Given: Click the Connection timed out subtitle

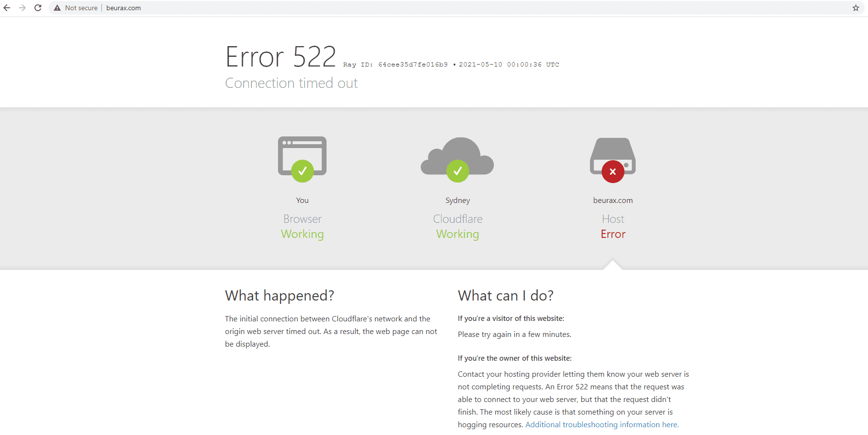Looking at the screenshot, I should (291, 83).
